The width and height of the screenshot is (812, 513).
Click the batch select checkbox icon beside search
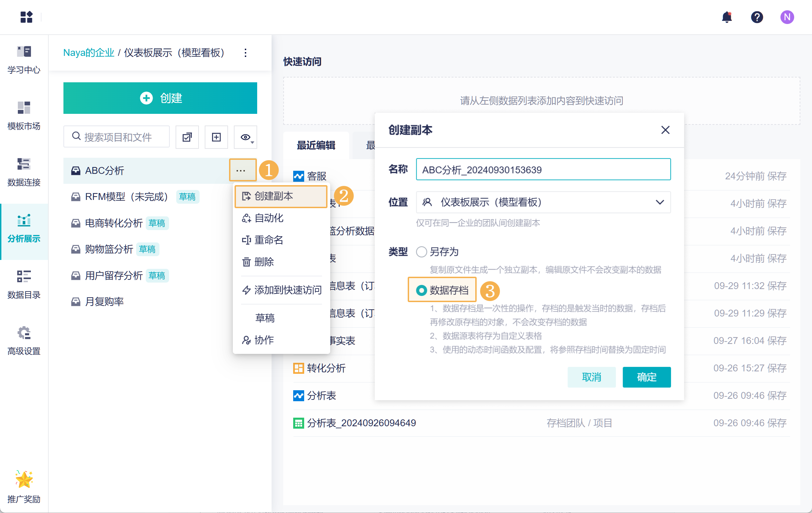pyautogui.click(x=187, y=137)
